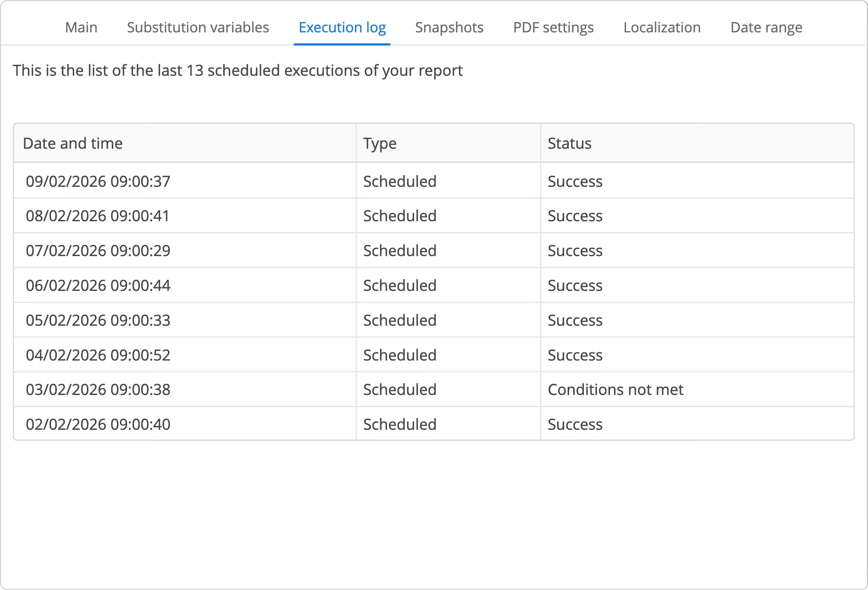Click Success status for 05/02/2026 row
Image resolution: width=868 pixels, height=590 pixels.
click(575, 320)
